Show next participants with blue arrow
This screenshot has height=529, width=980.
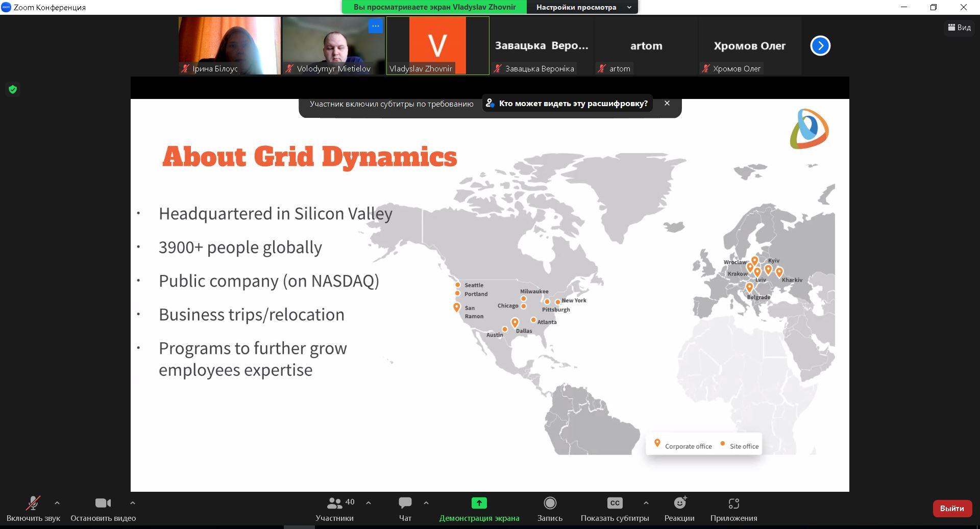820,46
